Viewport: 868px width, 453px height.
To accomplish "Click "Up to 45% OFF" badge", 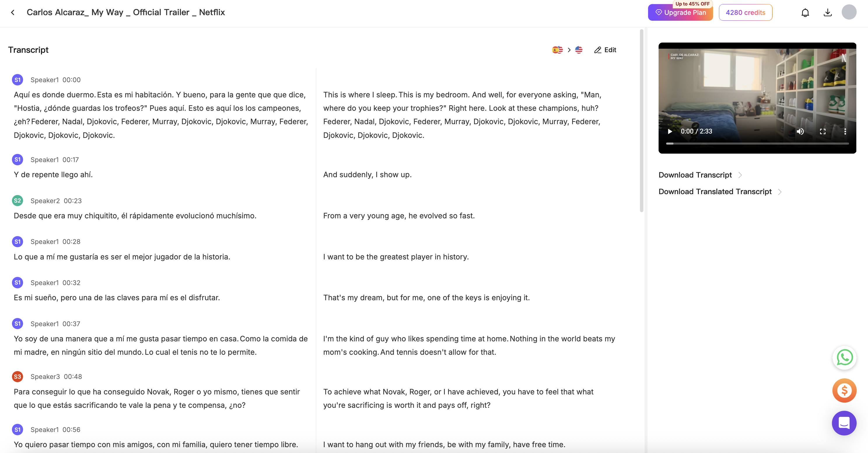I will pyautogui.click(x=692, y=4).
